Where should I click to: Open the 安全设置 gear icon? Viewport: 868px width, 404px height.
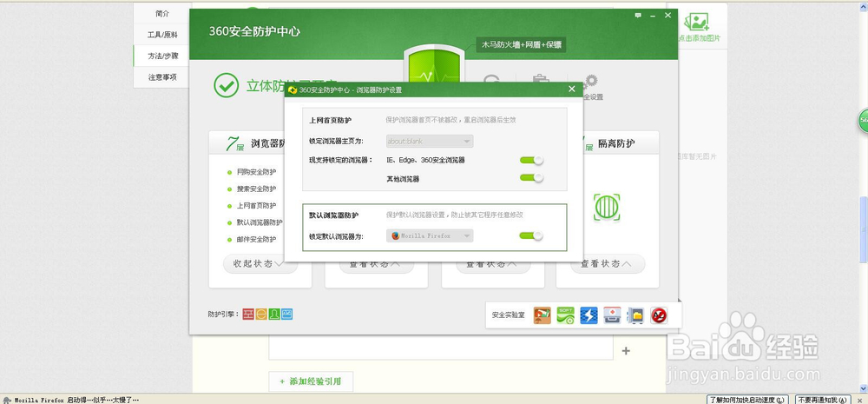point(590,82)
